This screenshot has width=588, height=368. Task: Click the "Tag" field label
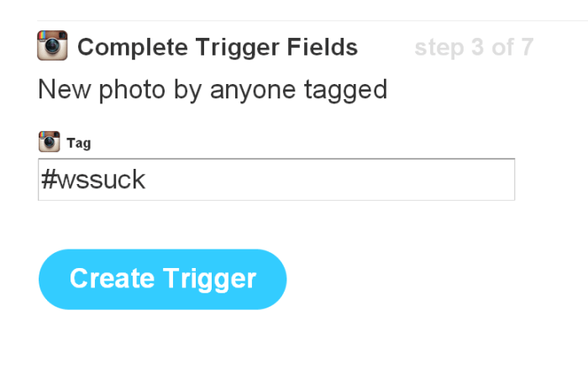[78, 143]
